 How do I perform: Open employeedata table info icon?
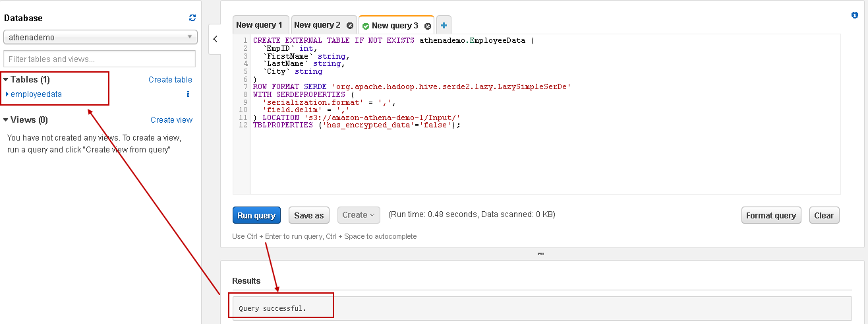(x=188, y=94)
